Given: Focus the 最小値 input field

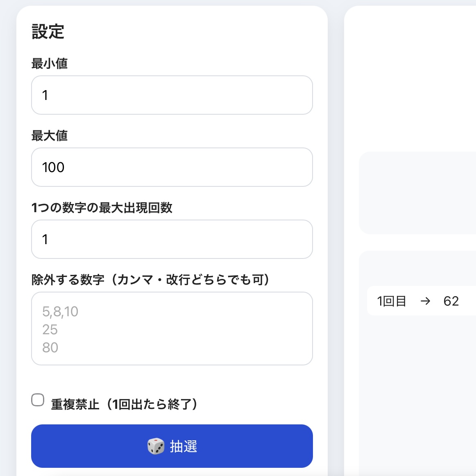Looking at the screenshot, I should click(x=172, y=95).
